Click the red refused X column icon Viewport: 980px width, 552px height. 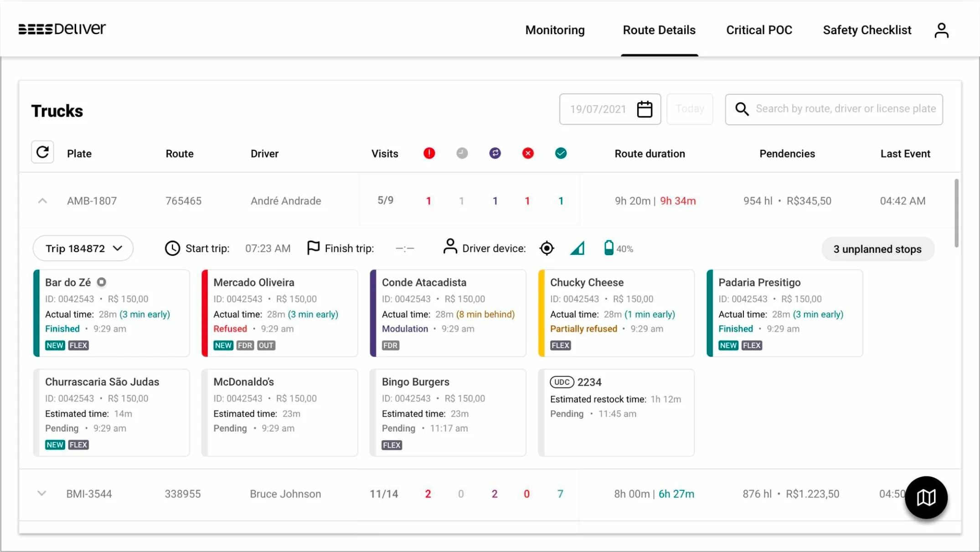click(x=528, y=153)
